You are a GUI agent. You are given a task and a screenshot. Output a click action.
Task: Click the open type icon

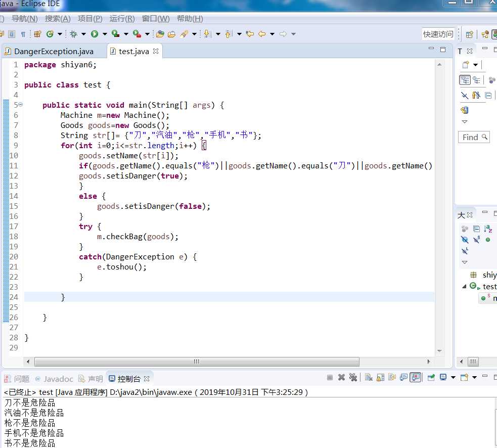click(160, 34)
